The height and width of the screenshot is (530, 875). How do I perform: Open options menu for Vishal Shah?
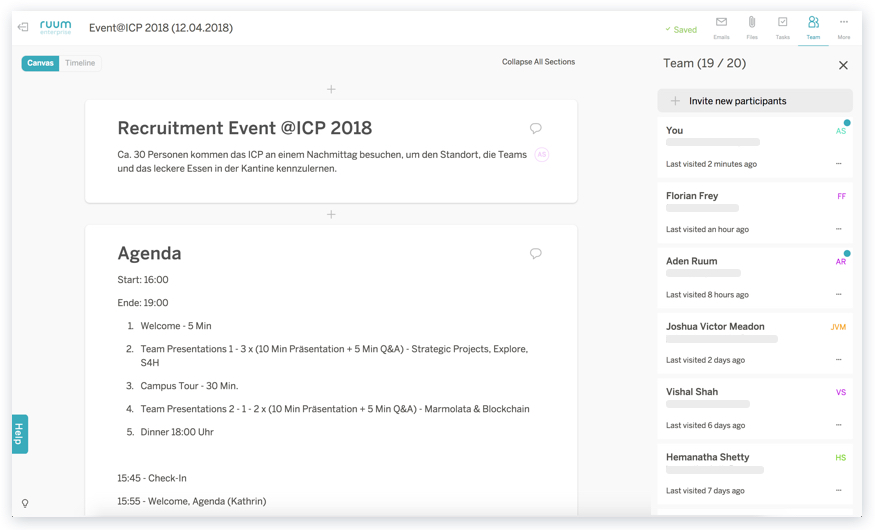[838, 425]
